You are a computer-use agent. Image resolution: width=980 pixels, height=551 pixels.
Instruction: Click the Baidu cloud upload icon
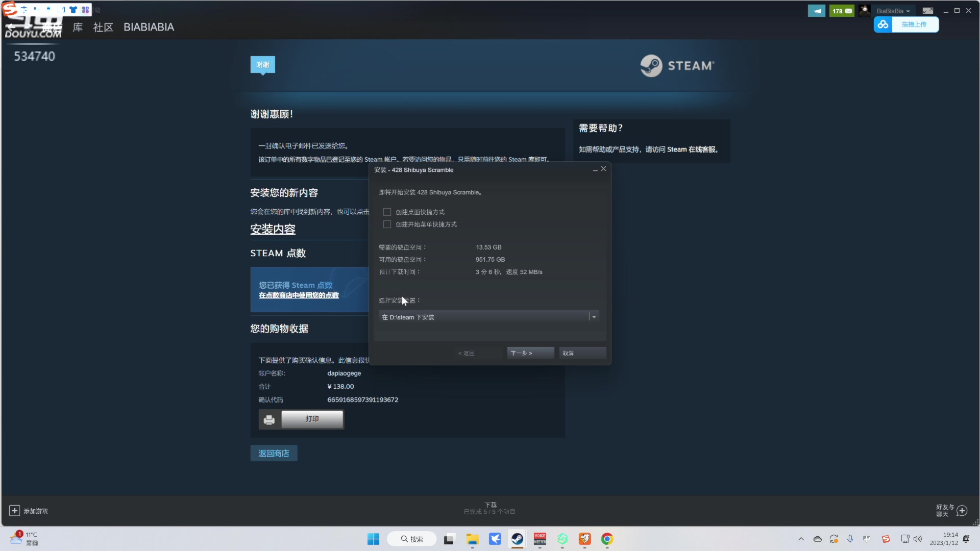coord(883,24)
